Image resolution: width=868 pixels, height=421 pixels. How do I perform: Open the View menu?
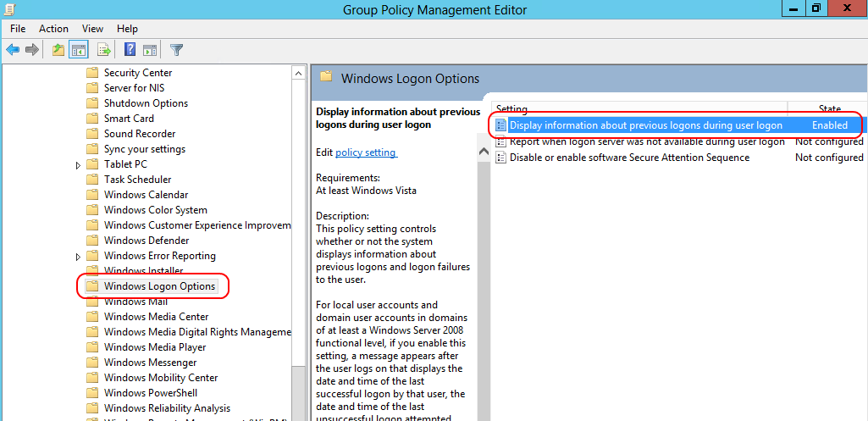pos(92,29)
